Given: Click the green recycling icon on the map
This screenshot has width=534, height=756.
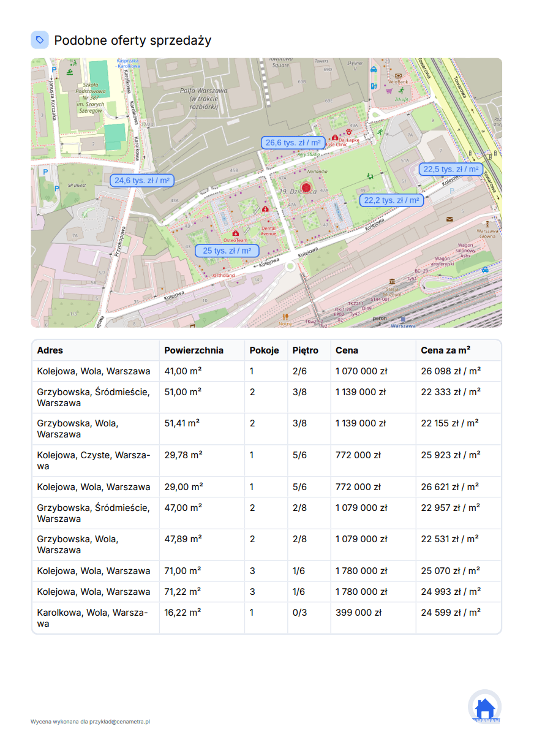Looking at the screenshot, I should [369, 176].
